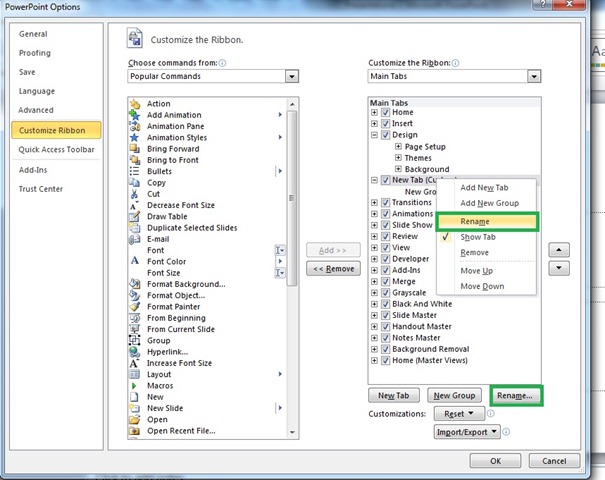Image resolution: width=605 pixels, height=480 pixels.
Task: Click the << Remove button
Action: tap(333, 269)
